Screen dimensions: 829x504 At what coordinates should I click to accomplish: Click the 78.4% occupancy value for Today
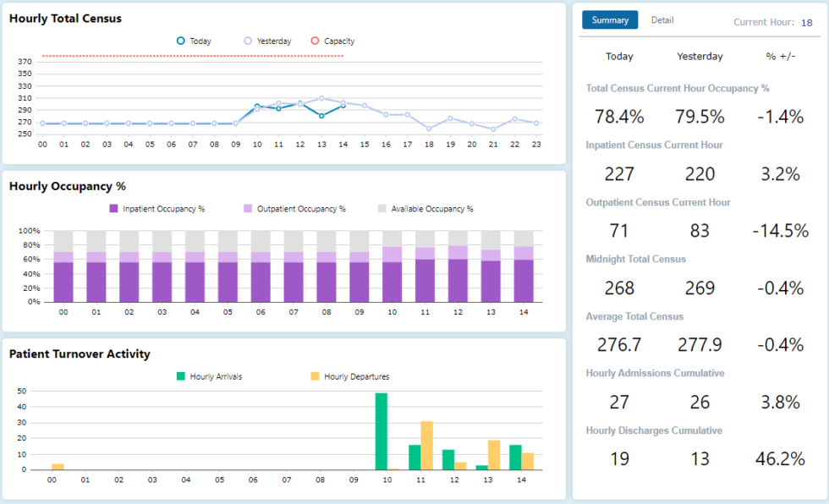tap(619, 117)
